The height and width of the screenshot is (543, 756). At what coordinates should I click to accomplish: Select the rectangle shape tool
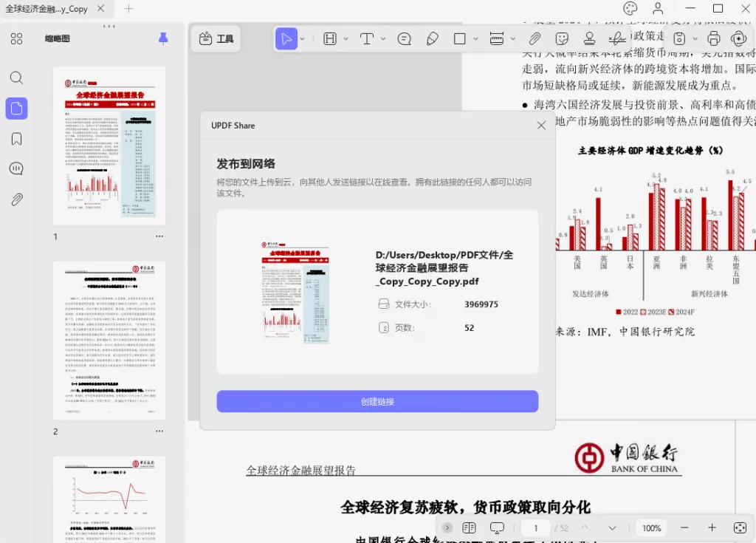click(459, 38)
